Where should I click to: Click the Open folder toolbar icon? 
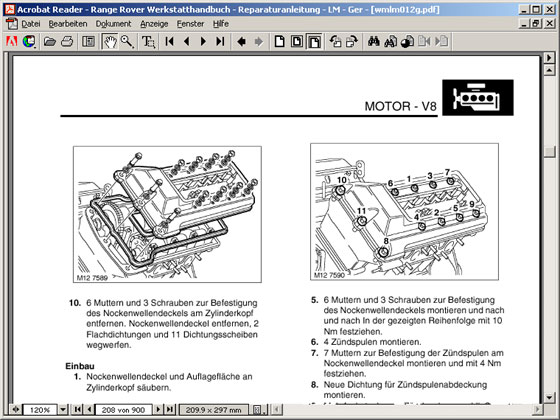tap(50, 42)
